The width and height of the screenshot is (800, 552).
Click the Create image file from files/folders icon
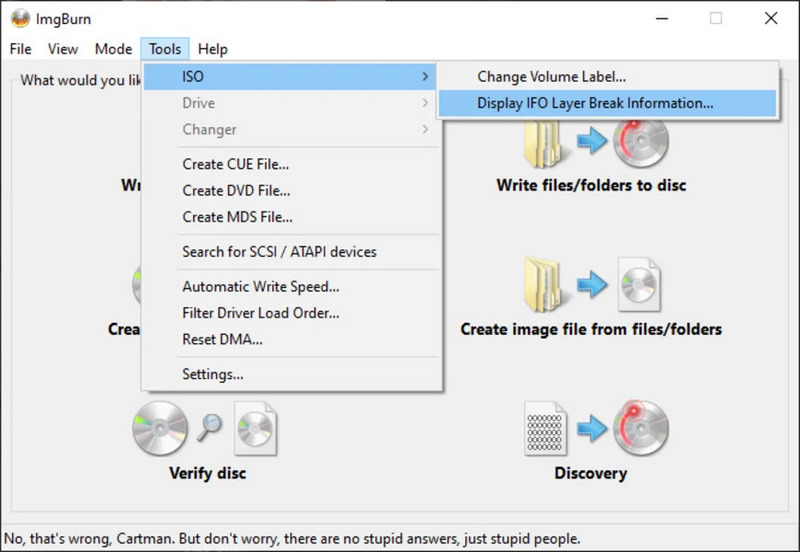point(591,284)
